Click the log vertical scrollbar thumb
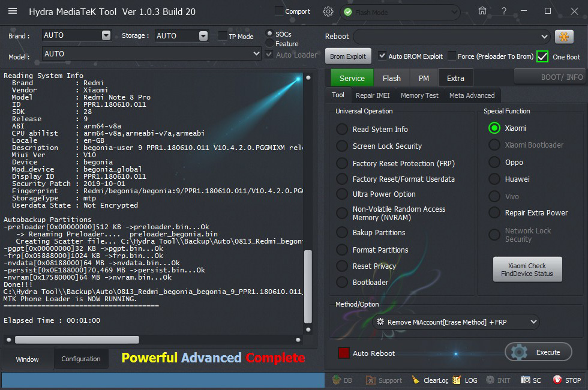Image resolution: width=588 pixels, height=390 pixels. pos(308,286)
